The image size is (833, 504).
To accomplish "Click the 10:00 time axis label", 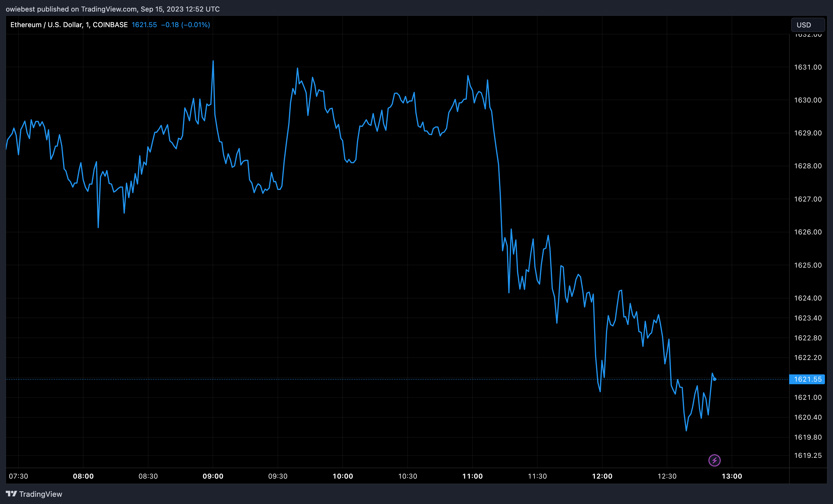I will pos(343,476).
